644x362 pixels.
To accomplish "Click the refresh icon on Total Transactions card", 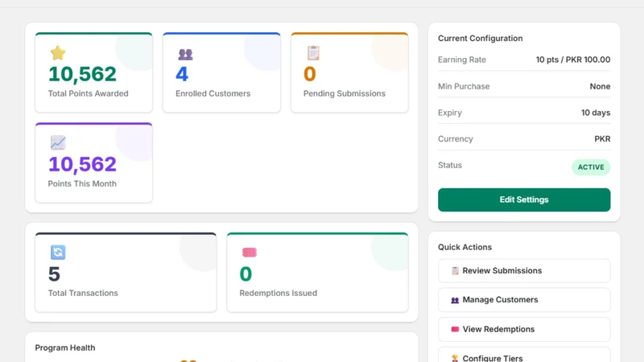I will click(x=58, y=252).
